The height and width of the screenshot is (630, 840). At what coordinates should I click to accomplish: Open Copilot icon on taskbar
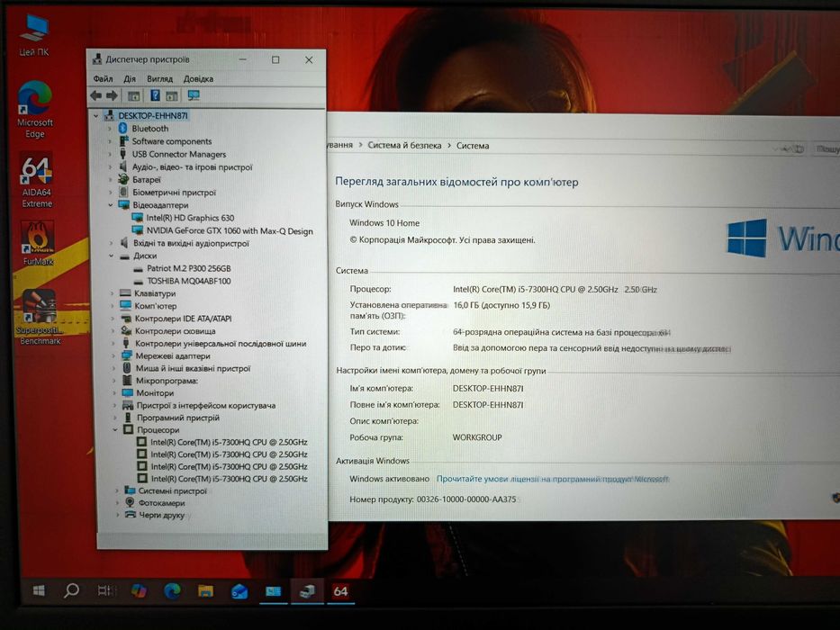coord(140,590)
